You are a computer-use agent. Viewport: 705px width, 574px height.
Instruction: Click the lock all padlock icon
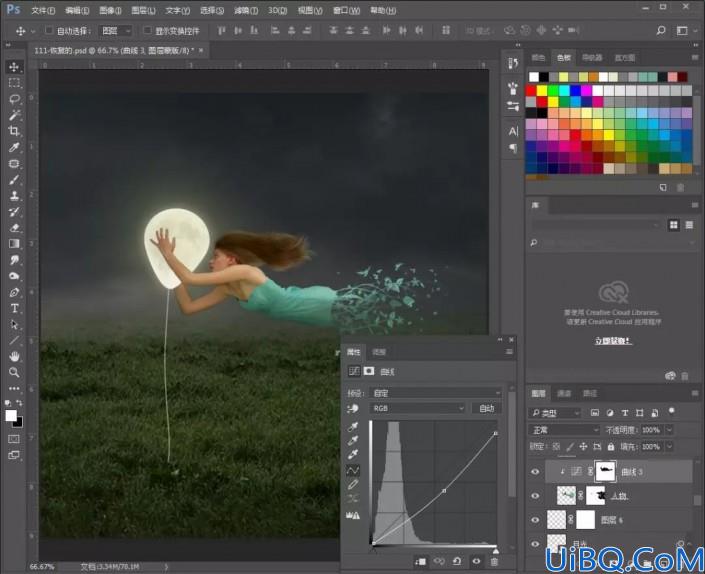(x=611, y=446)
